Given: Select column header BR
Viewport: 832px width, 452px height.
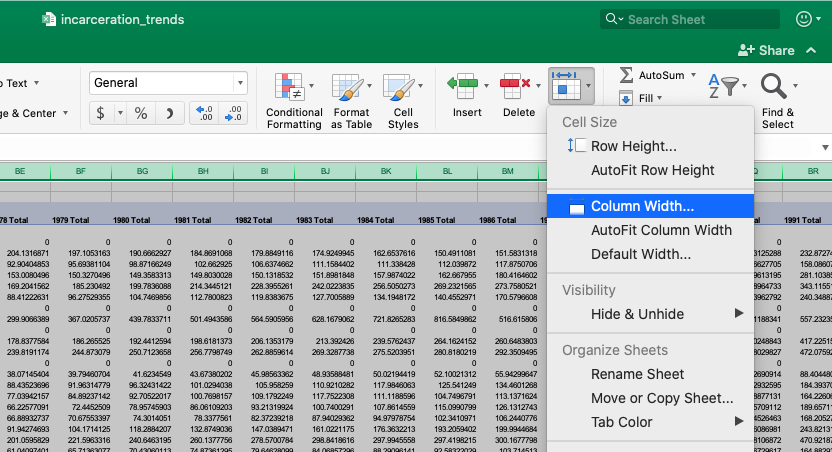Looking at the screenshot, I should tap(807, 171).
